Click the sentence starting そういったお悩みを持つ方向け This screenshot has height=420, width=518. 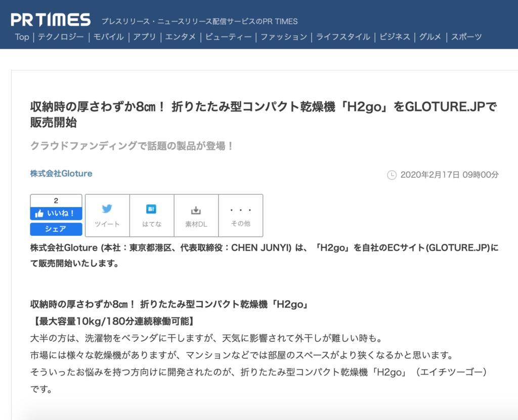pyautogui.click(x=258, y=381)
